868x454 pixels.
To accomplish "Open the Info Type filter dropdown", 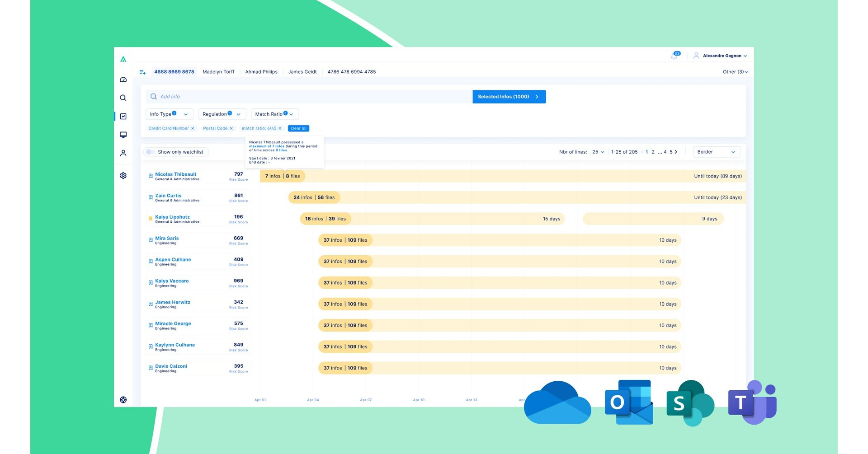I will point(169,114).
